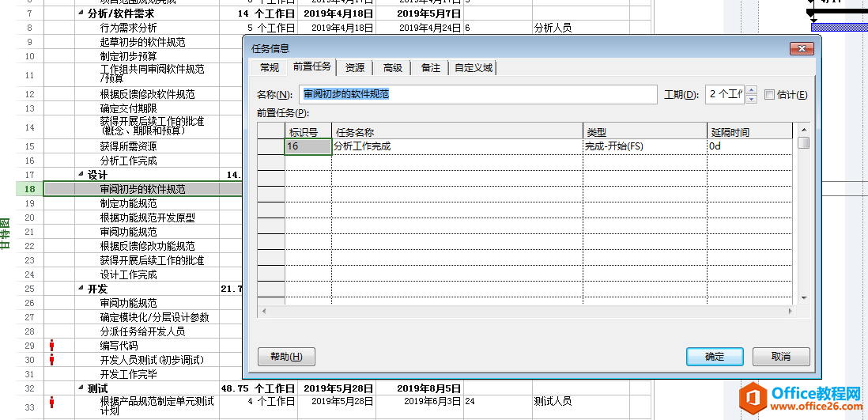The width and height of the screenshot is (868, 420).
Task: Select task 设计工作完成
Action: [x=128, y=274]
